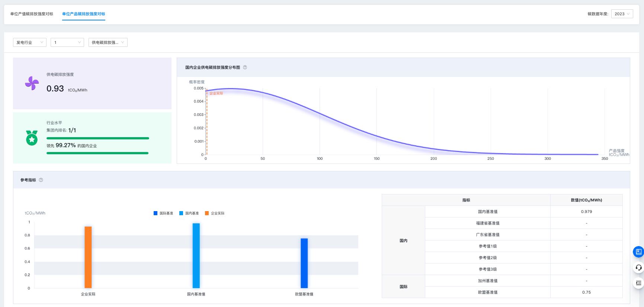
Task: Click the 0.75 value cell
Action: (586, 292)
